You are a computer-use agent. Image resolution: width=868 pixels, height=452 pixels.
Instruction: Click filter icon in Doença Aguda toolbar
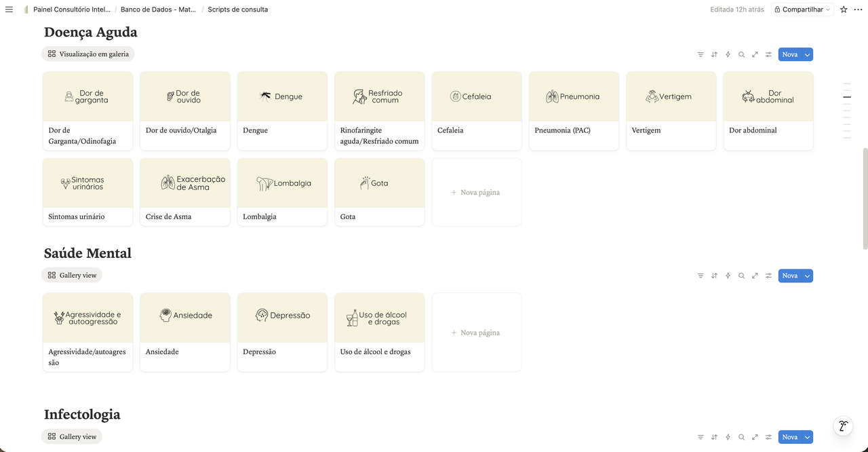click(x=701, y=55)
